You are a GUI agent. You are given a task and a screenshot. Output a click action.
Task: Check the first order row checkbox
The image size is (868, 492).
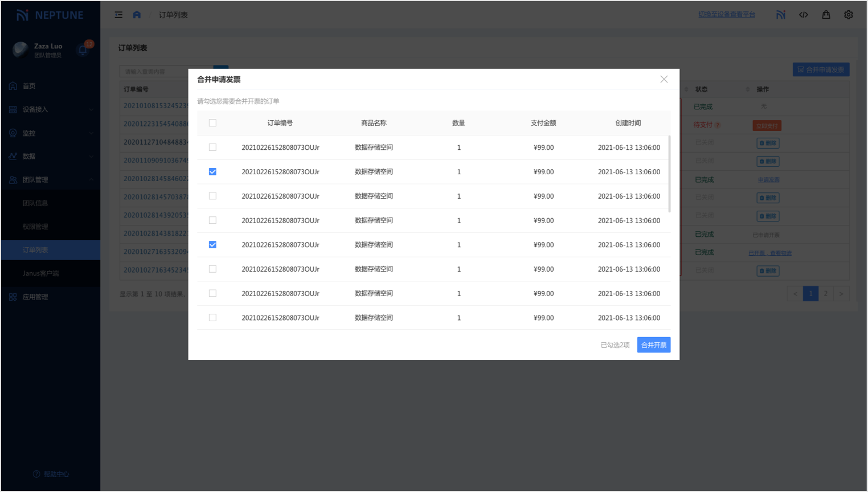tap(212, 147)
